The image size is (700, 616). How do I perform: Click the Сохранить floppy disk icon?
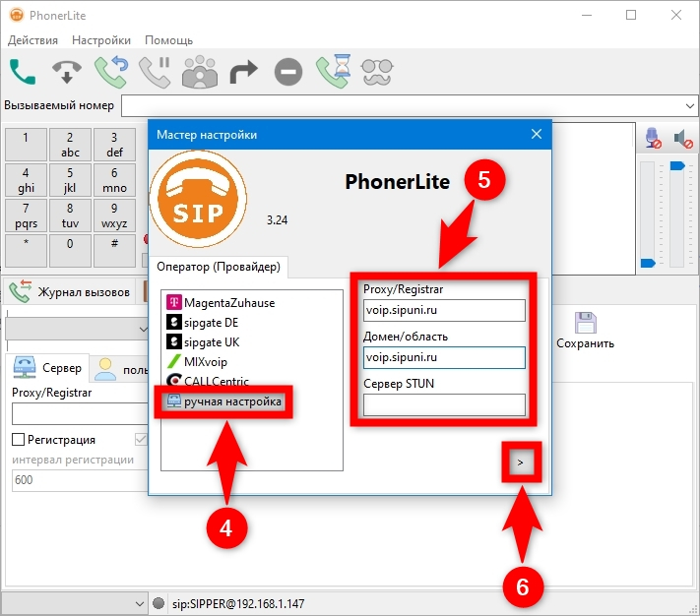585,323
